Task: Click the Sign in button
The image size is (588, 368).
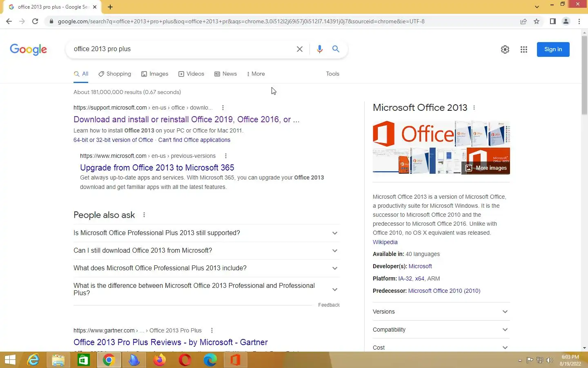Action: (x=553, y=49)
